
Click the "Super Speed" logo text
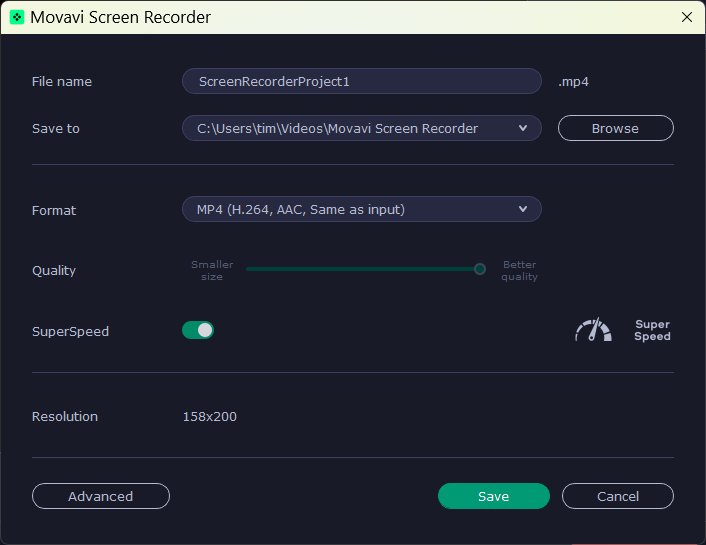coord(652,330)
